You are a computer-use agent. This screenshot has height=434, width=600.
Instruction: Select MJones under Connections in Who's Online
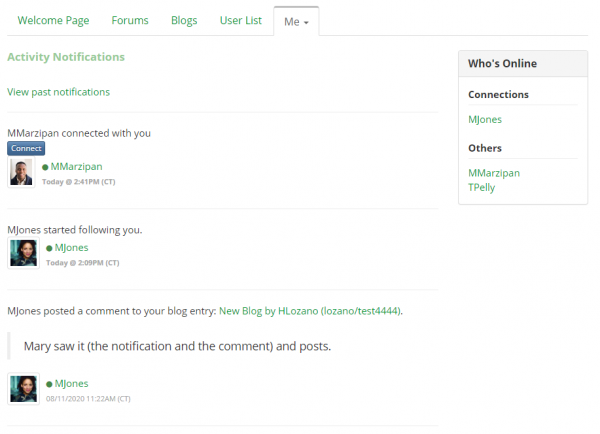coord(485,119)
